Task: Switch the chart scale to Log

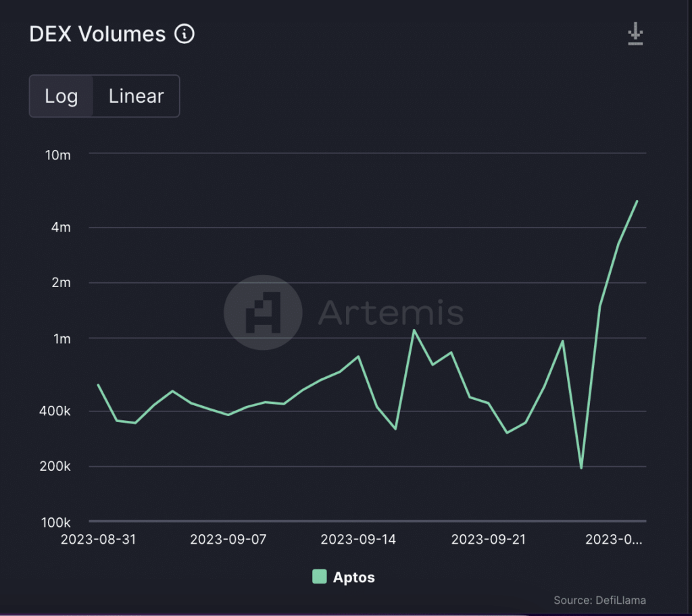Action: (61, 96)
